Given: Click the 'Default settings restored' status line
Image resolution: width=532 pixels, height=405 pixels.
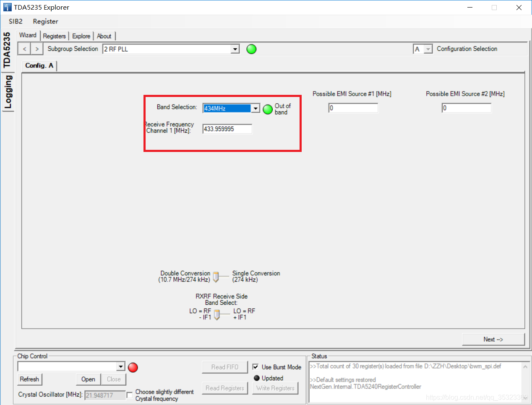Looking at the screenshot, I should click(x=343, y=380).
